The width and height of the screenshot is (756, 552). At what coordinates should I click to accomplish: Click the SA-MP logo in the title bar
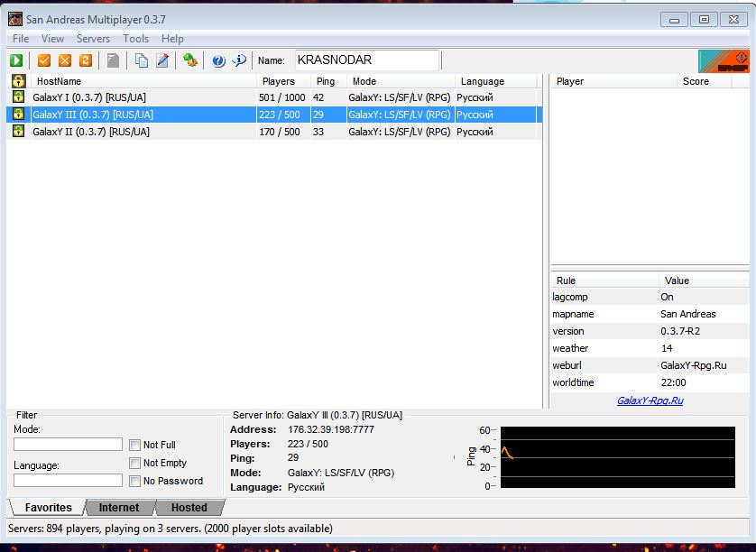tap(15, 19)
